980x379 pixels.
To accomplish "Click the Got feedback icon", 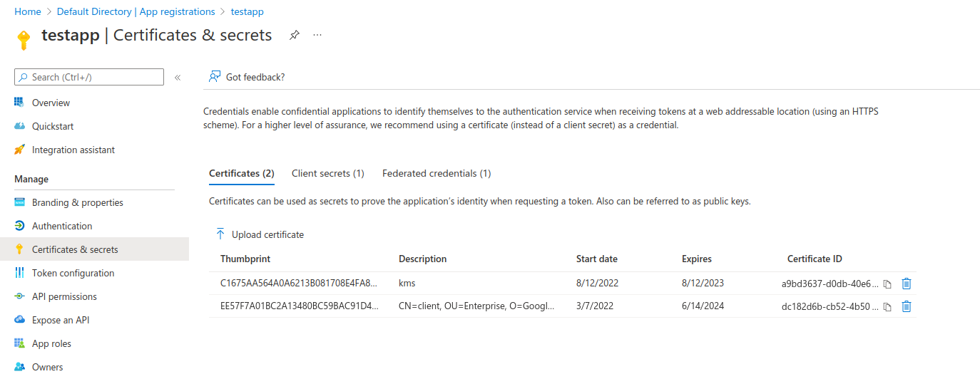I will point(214,77).
